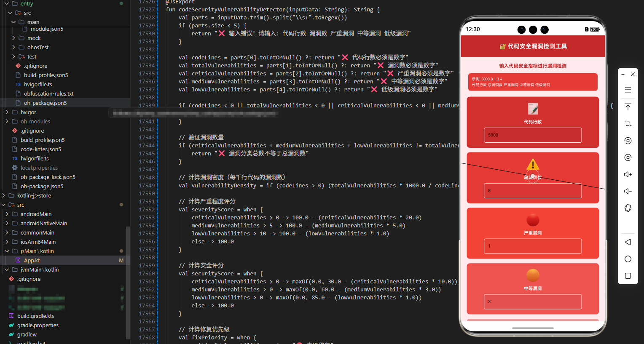Click the Gradle icon of gradlew file
The height and width of the screenshot is (344, 644).
(x=11, y=334)
